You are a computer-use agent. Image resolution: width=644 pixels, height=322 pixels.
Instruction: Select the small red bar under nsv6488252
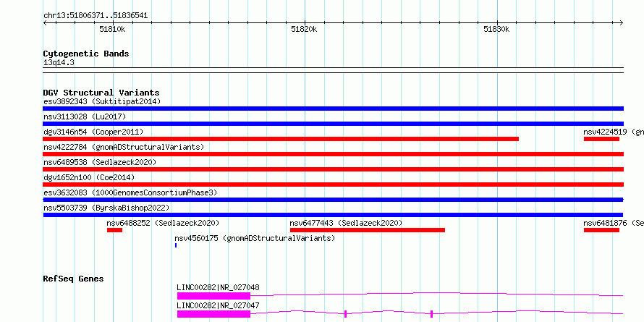[x=114, y=230]
